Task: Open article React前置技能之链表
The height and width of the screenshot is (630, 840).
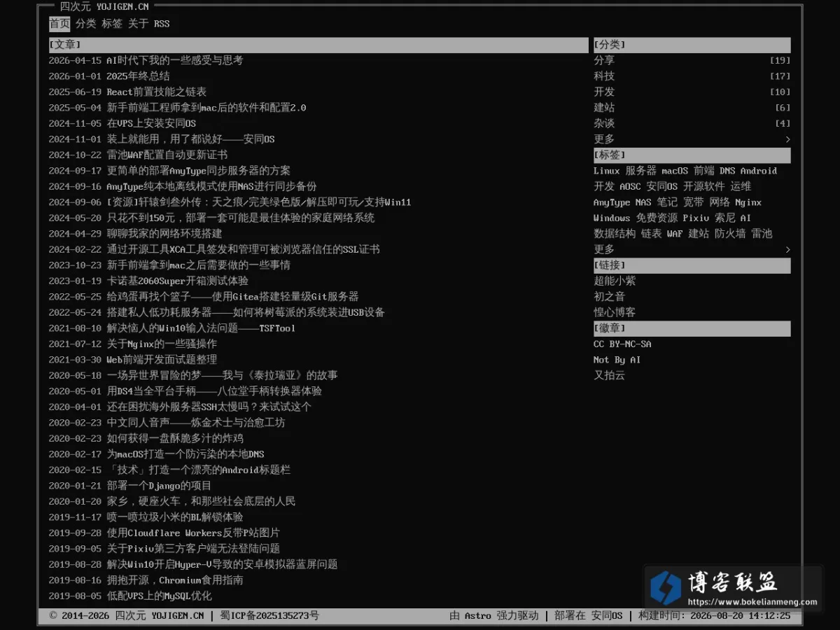Action: coord(157,92)
